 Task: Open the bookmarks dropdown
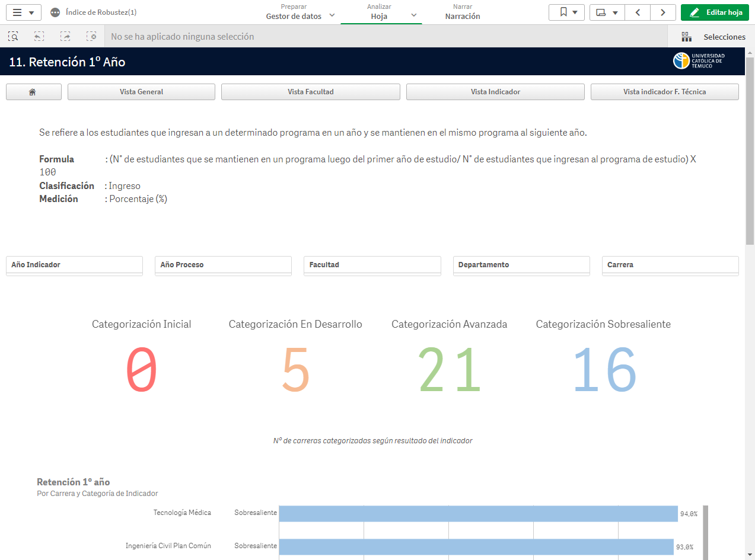567,12
